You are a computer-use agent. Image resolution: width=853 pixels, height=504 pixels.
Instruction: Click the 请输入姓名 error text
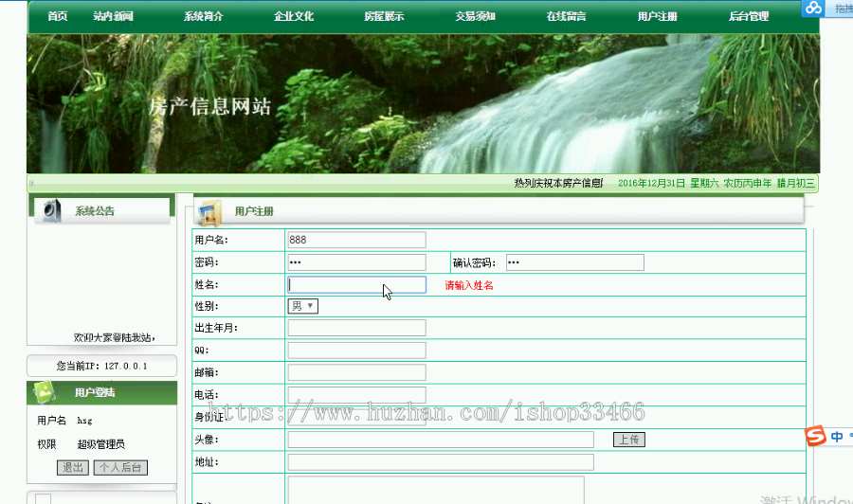pos(469,285)
